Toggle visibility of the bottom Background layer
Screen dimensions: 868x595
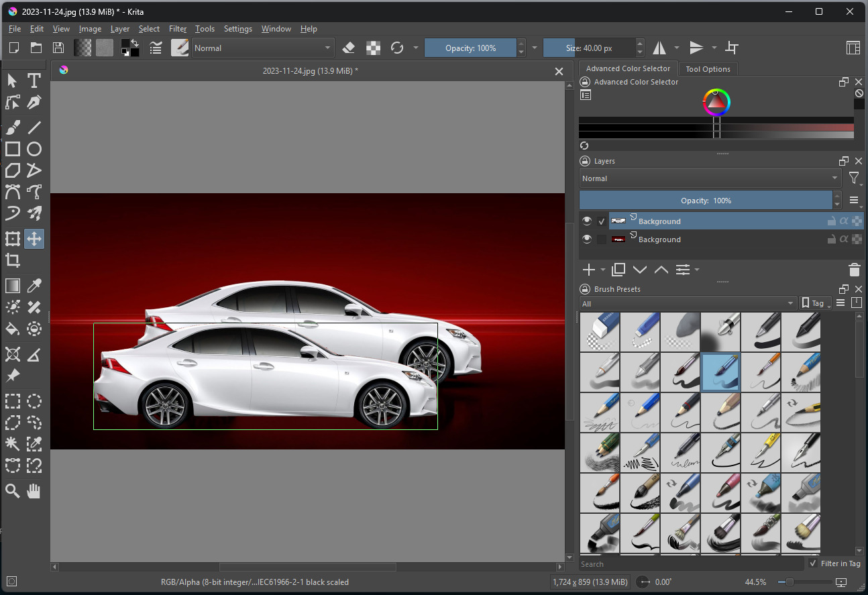click(x=587, y=239)
